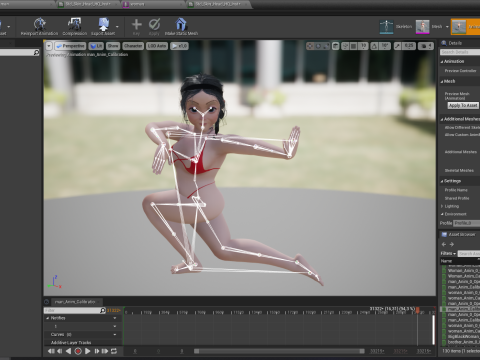Click the timeline horizontal range scrollbar
The width and height of the screenshot is (480, 360).
tap(279, 351)
